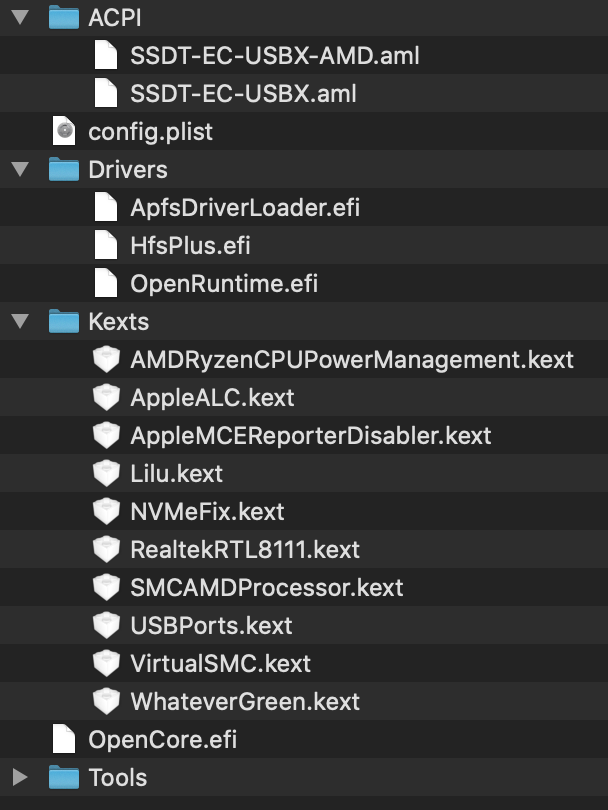Screen dimensions: 608x810
Task: Expand the Tools folder disclosure triangle
Action: point(20,778)
